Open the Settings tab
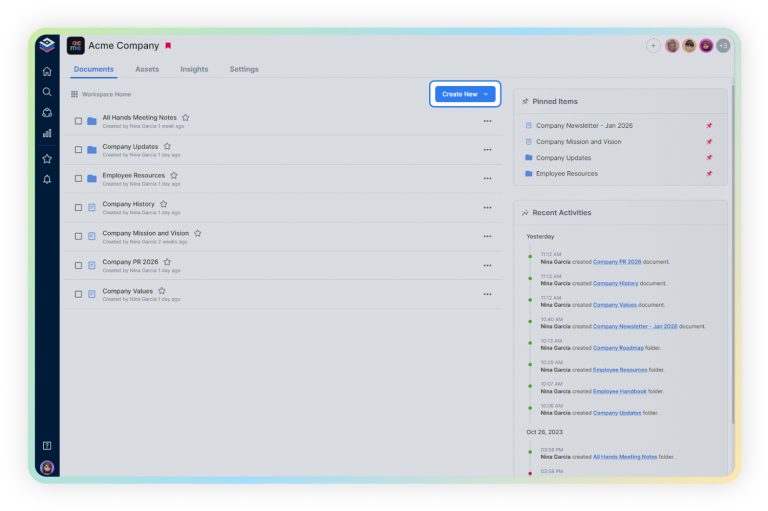Image resolution: width=768 pixels, height=511 pixels. pyautogui.click(x=244, y=69)
